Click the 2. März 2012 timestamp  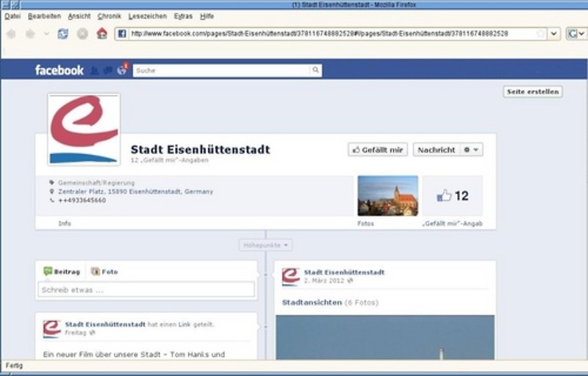pyautogui.click(x=324, y=281)
